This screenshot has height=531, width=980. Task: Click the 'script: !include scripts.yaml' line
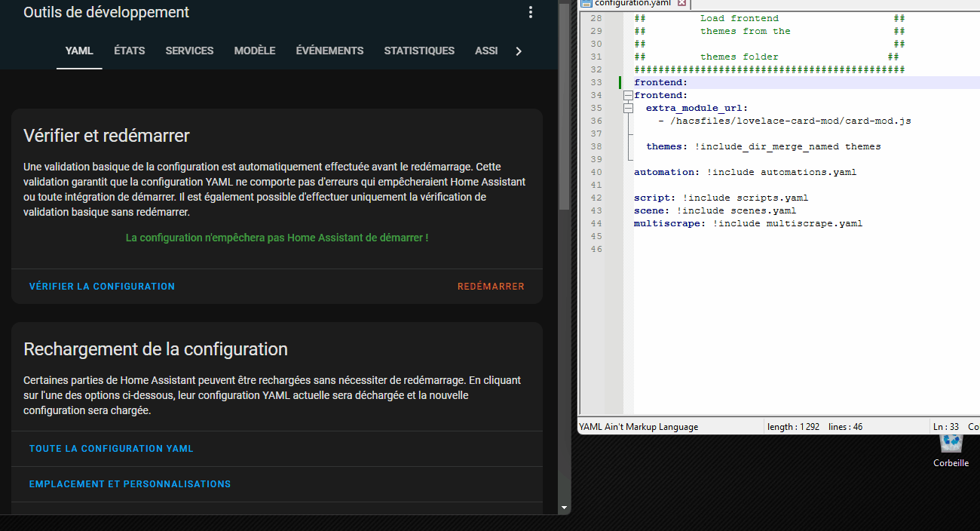click(721, 198)
